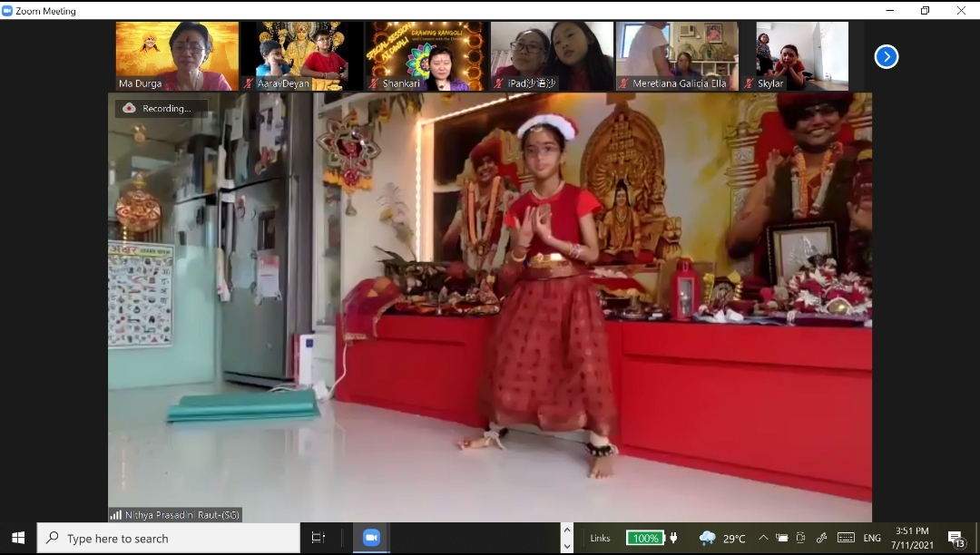Open the clock showing 3:51 PM
Viewport: 980px width, 555px height.
click(911, 538)
